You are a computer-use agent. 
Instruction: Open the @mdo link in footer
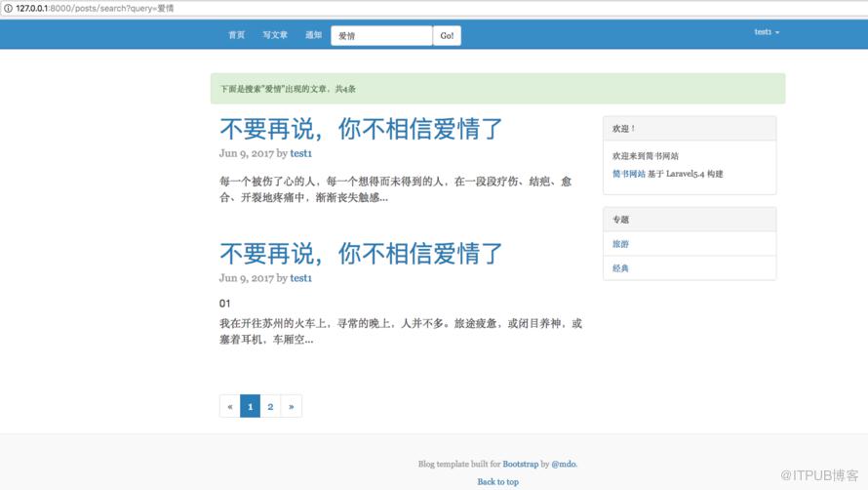point(564,464)
